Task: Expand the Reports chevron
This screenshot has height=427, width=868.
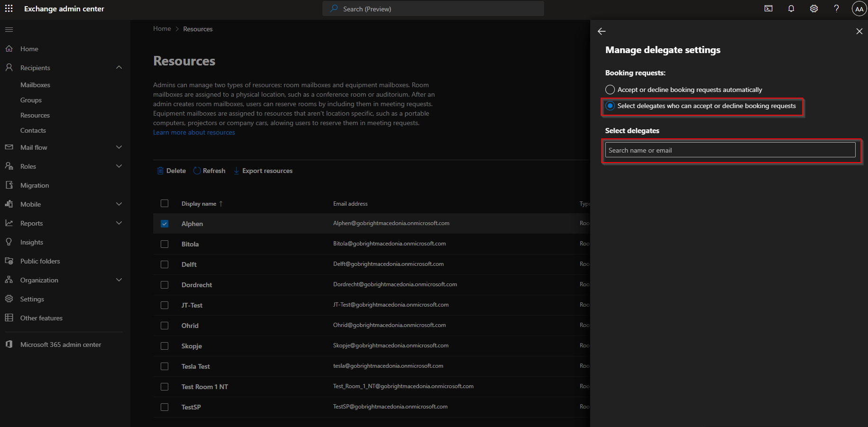Action: pyautogui.click(x=119, y=223)
